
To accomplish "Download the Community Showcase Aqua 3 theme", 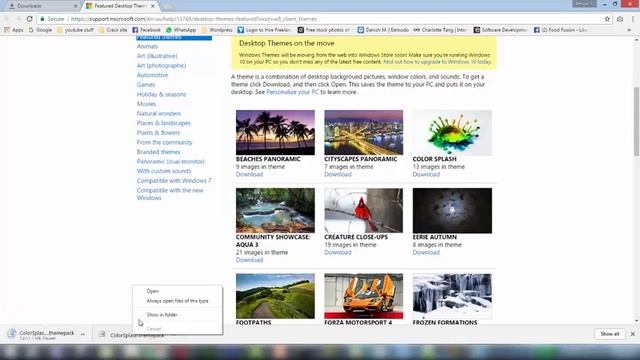I will [249, 260].
